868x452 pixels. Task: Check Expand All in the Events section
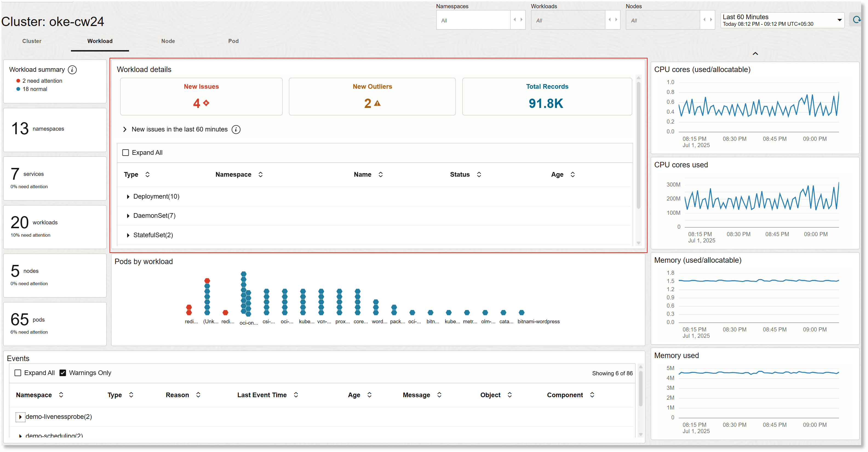pos(18,373)
